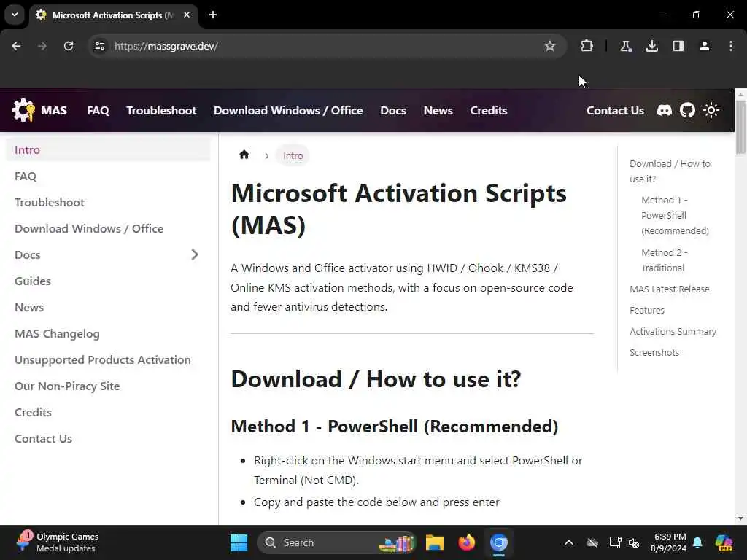Image resolution: width=747 pixels, height=560 pixels.
Task: Open the profile avatar menu
Action: pyautogui.click(x=704, y=46)
